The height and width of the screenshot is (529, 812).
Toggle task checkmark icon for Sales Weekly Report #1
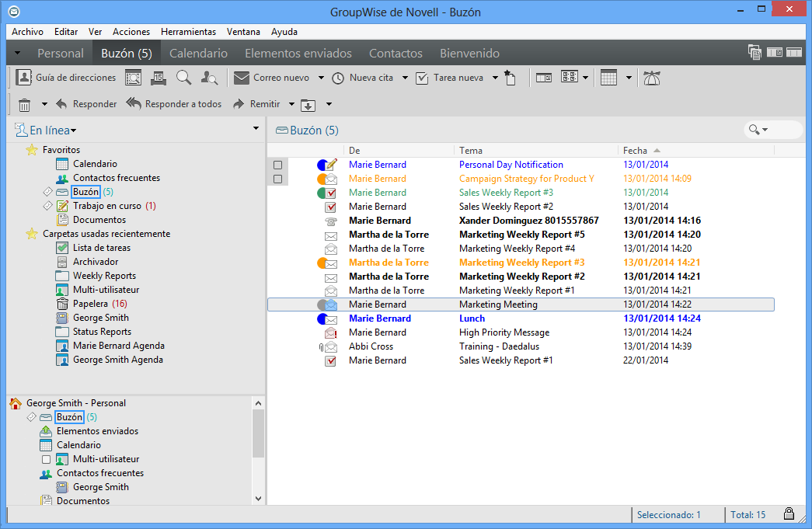tap(330, 360)
